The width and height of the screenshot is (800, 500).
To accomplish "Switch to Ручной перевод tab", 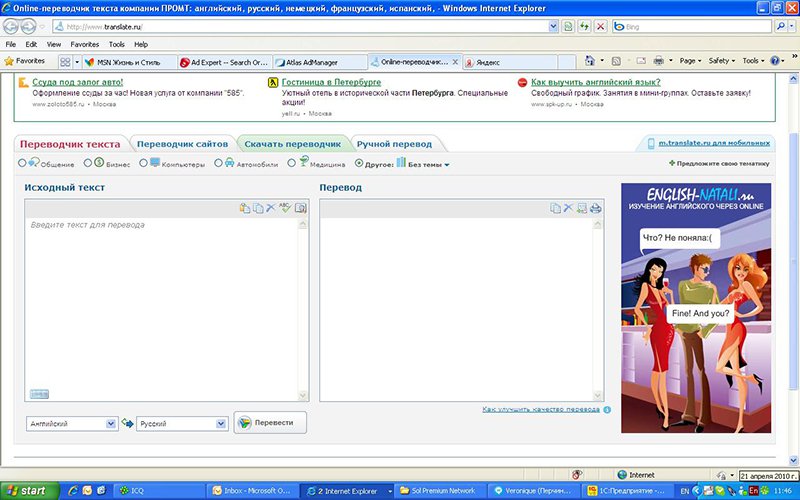I will point(394,144).
